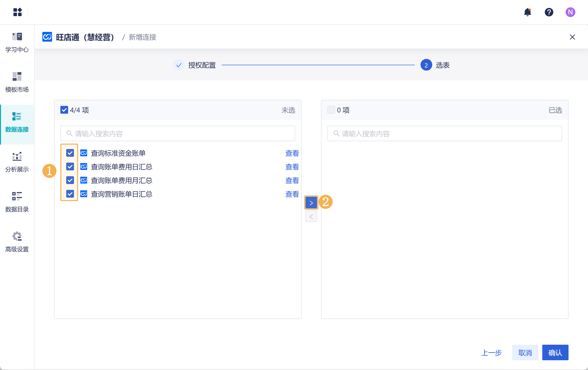Go back with 上一步 link
The height and width of the screenshot is (370, 588).
pos(491,352)
